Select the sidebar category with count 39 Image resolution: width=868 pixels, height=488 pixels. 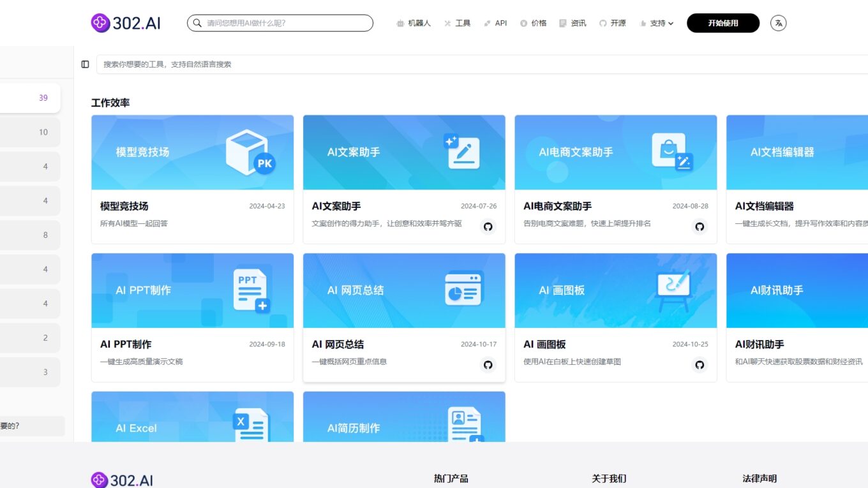click(x=30, y=98)
